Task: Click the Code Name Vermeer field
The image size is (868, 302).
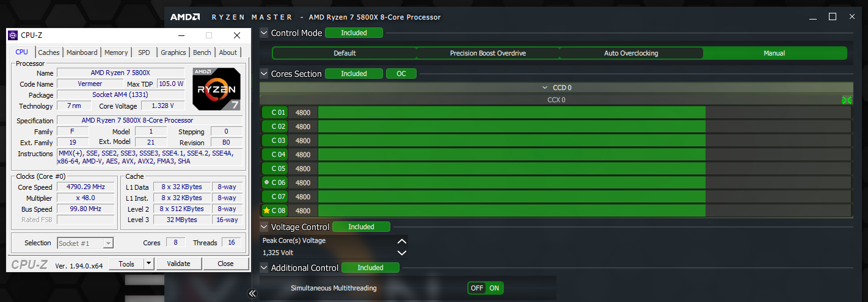Action: (90, 84)
